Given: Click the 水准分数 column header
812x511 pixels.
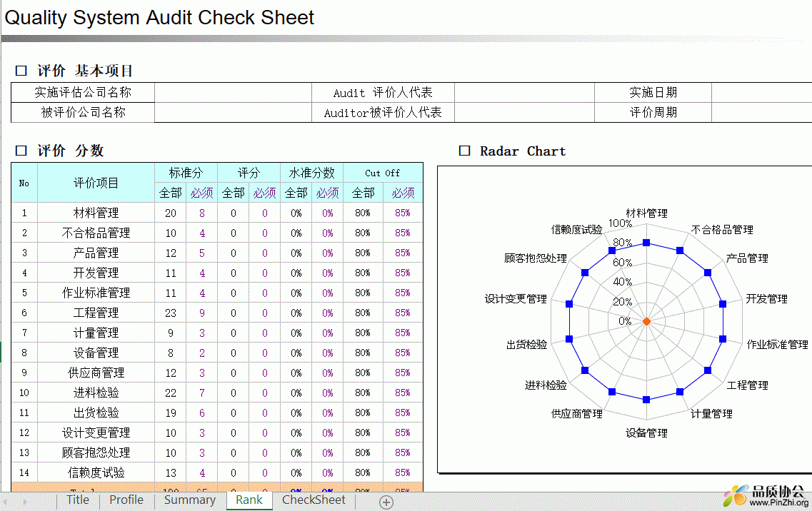Looking at the screenshot, I should (312, 173).
